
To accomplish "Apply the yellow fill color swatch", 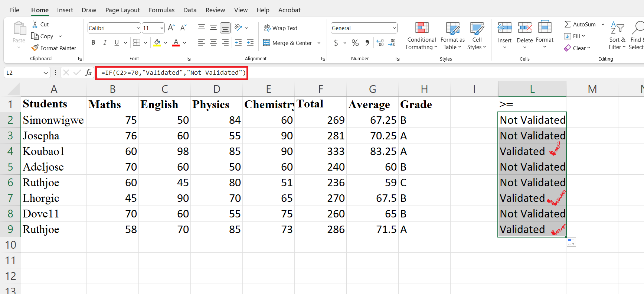I will point(157,43).
